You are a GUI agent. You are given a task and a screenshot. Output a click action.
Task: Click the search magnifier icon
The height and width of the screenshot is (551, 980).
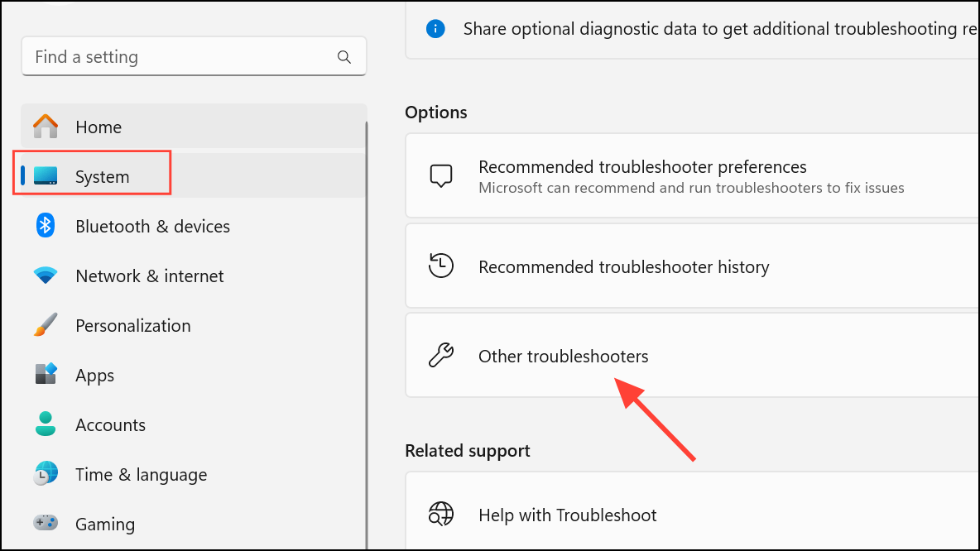coord(344,56)
